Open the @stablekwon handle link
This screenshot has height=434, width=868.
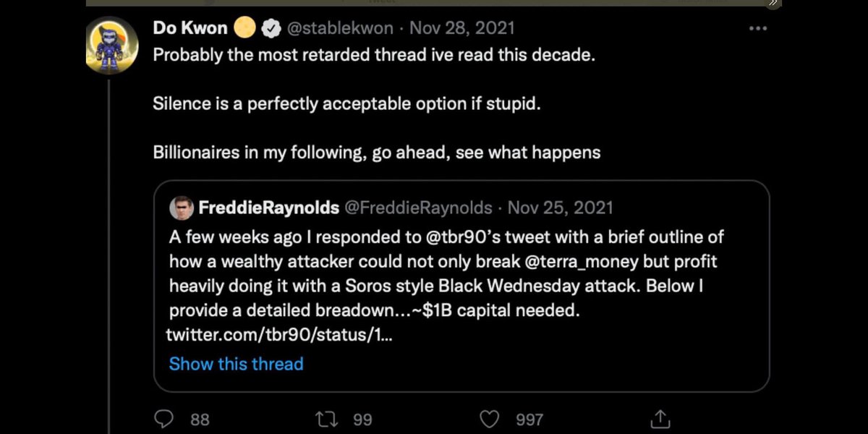tap(341, 28)
